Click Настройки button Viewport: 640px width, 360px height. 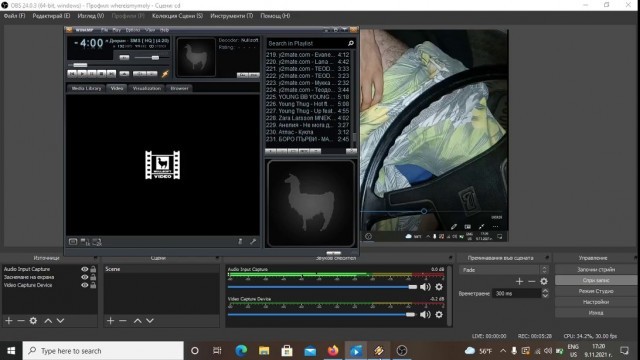[x=596, y=302]
